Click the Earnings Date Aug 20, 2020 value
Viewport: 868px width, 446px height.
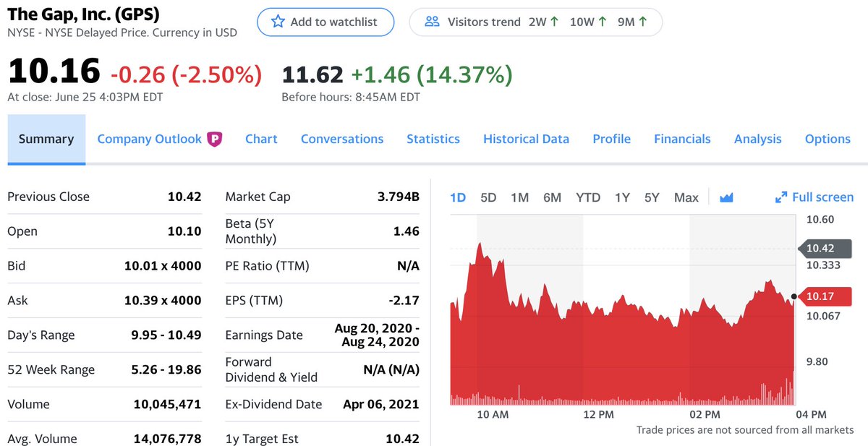click(x=377, y=335)
